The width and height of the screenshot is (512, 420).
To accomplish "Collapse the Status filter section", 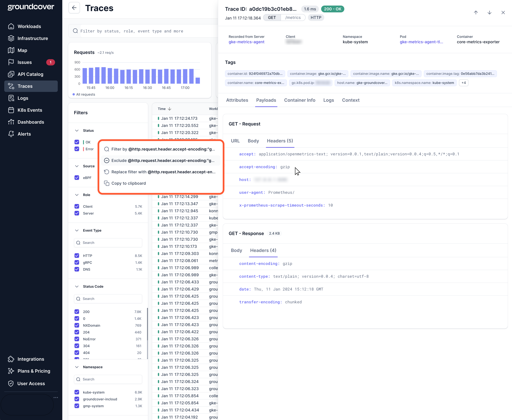I will (77, 131).
